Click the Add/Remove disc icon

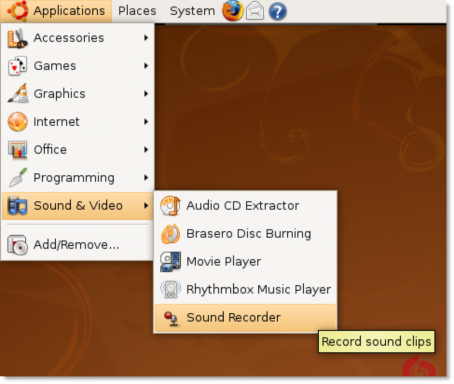pyautogui.click(x=17, y=245)
